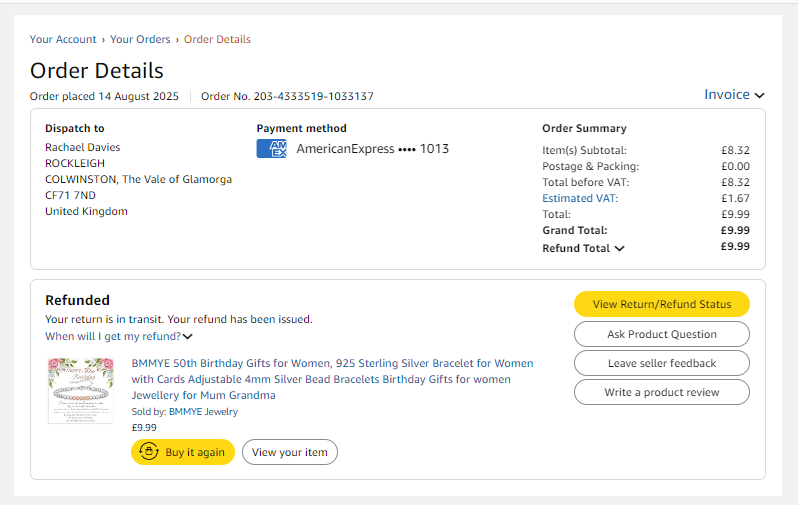Click the Buy it again cart icon
Screen dimensions: 798x505
pyautogui.click(x=149, y=452)
